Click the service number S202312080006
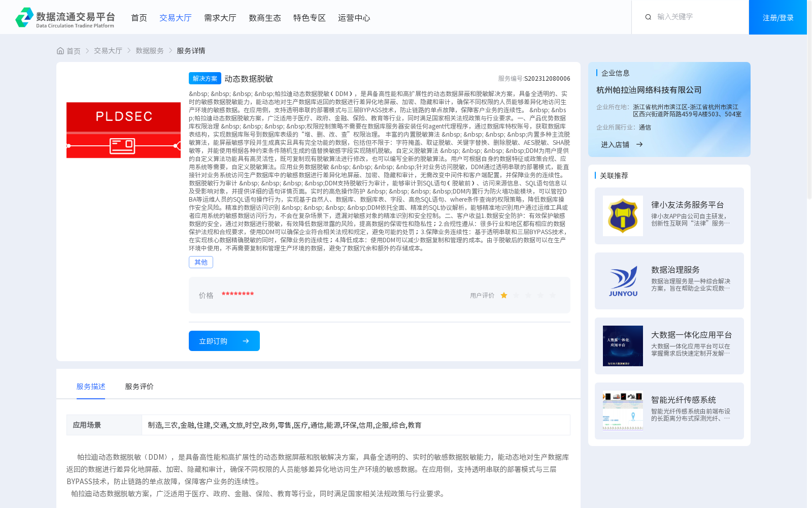This screenshot has height=508, width=812. [547, 79]
